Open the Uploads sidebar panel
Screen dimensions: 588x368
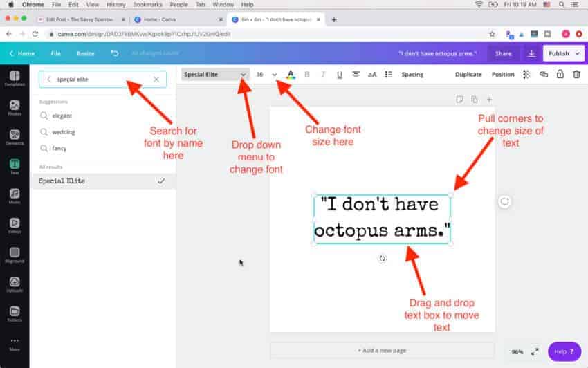pos(15,285)
